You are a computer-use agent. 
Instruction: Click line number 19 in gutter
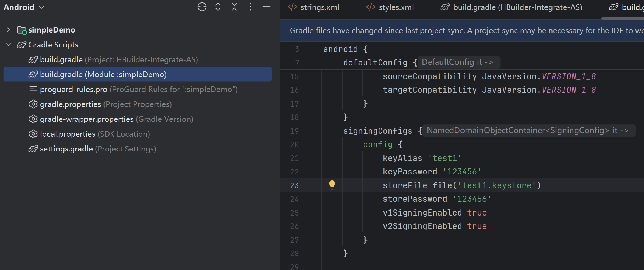pyautogui.click(x=295, y=131)
